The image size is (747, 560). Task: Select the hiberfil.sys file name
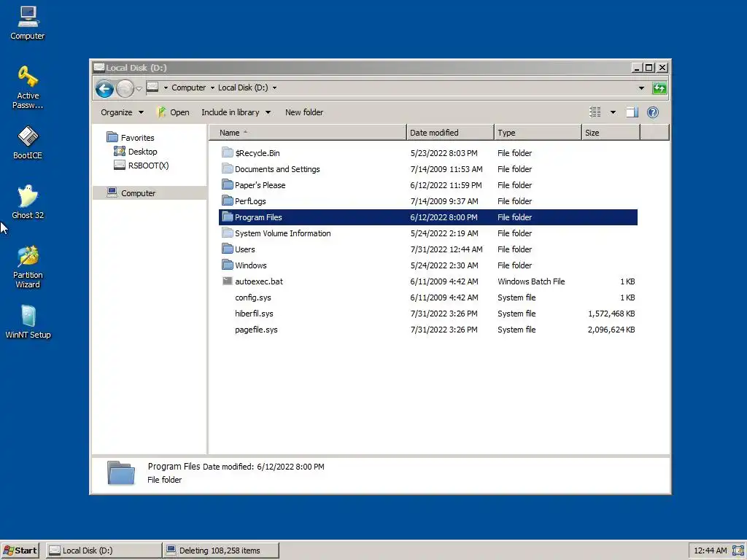(254, 314)
